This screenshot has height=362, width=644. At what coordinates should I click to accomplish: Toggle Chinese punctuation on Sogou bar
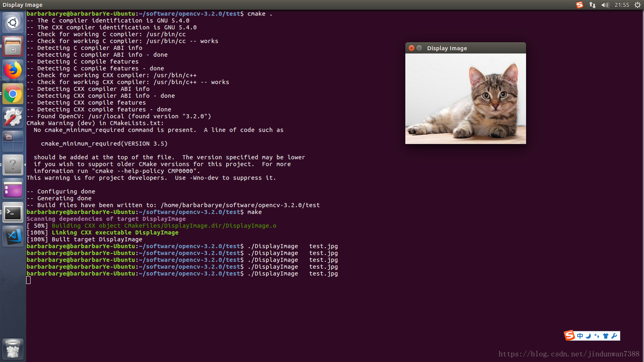(x=597, y=336)
